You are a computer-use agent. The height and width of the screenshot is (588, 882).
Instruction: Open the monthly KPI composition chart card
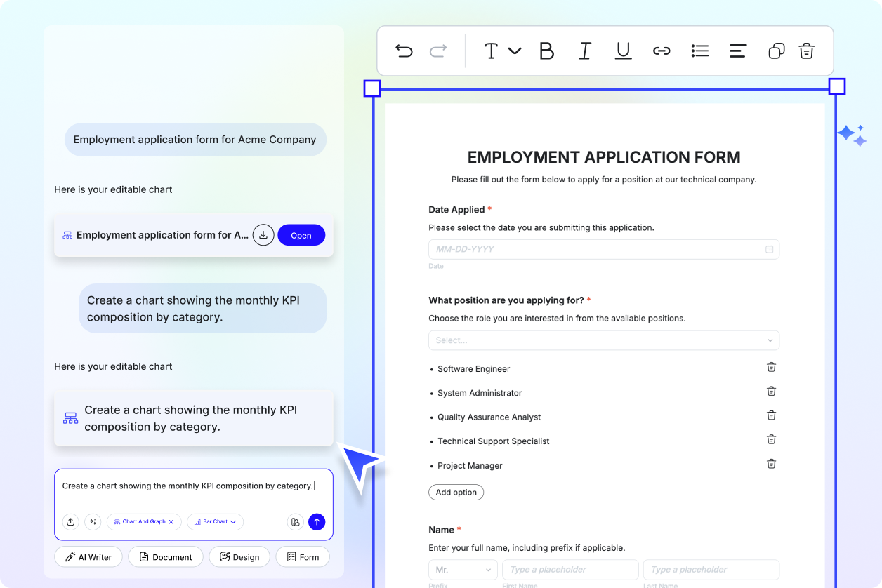[x=194, y=418]
